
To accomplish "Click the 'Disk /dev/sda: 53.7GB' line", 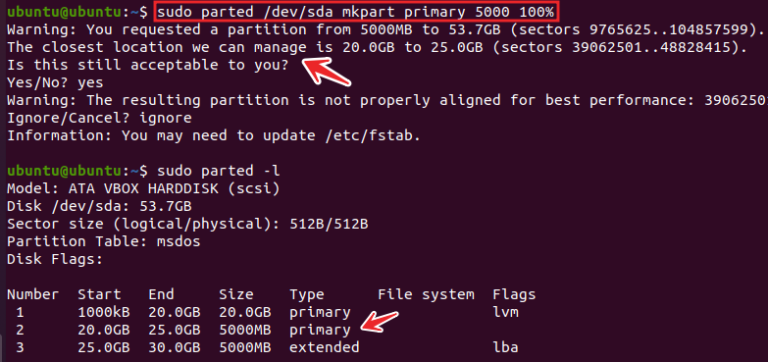I will point(99,206).
